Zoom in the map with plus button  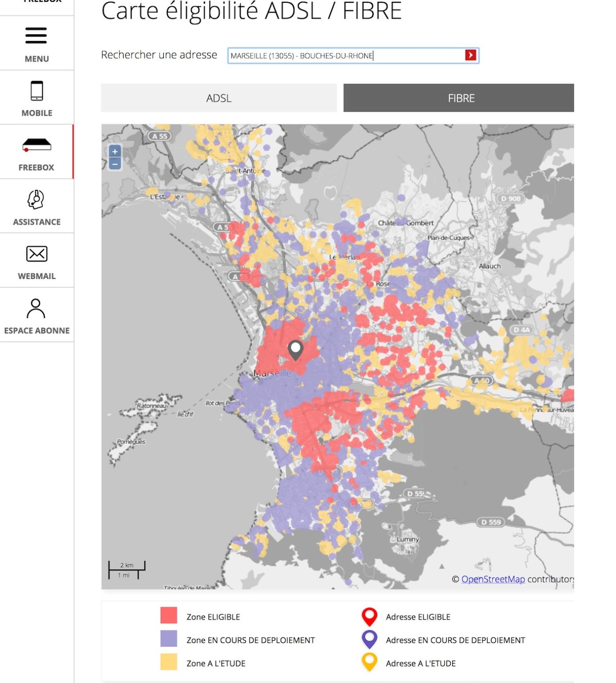[115, 152]
